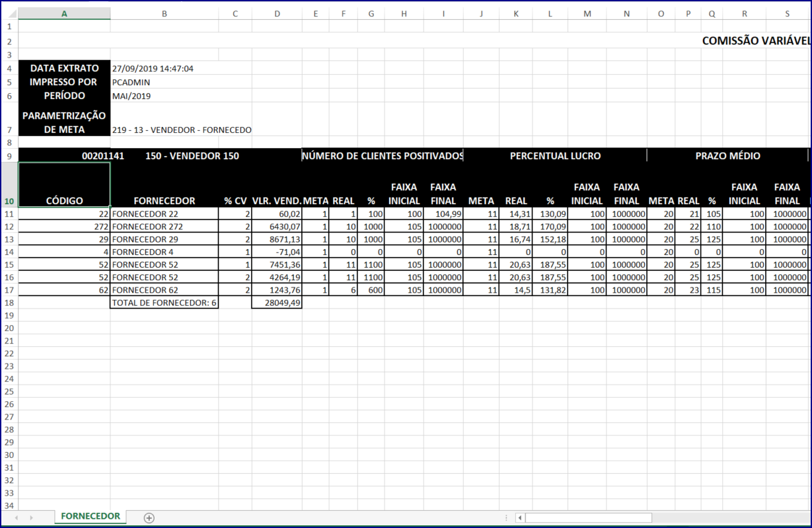Select the 170,09 percent cell
This screenshot has width=812, height=528.
[550, 227]
